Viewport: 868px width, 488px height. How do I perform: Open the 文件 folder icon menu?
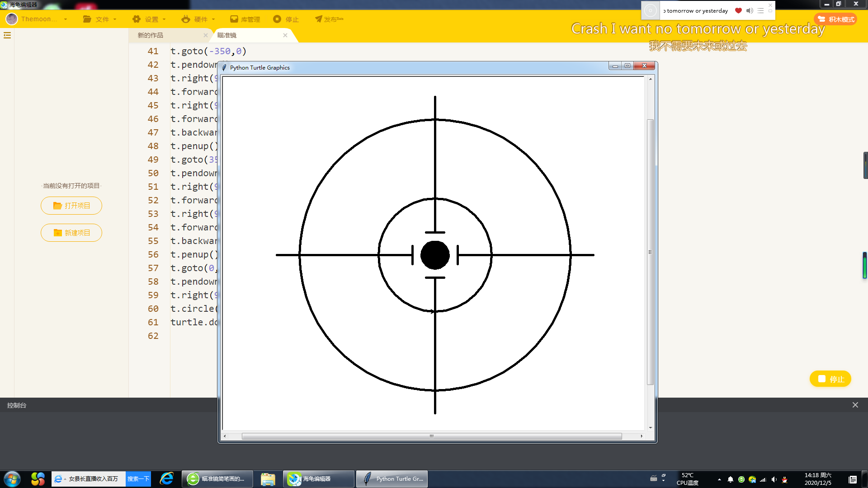point(87,19)
